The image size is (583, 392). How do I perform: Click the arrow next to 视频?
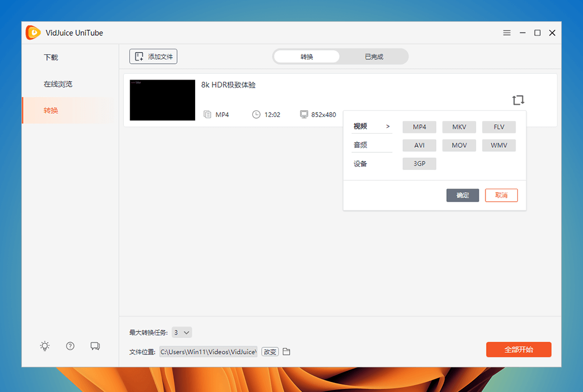tap(388, 127)
